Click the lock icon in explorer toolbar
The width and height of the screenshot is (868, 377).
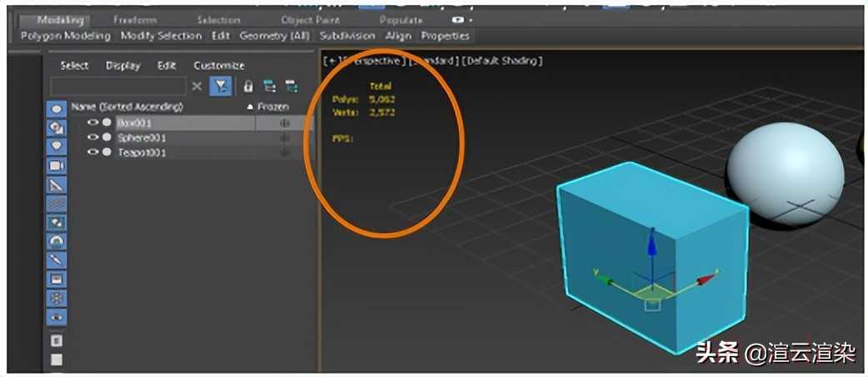[x=247, y=86]
